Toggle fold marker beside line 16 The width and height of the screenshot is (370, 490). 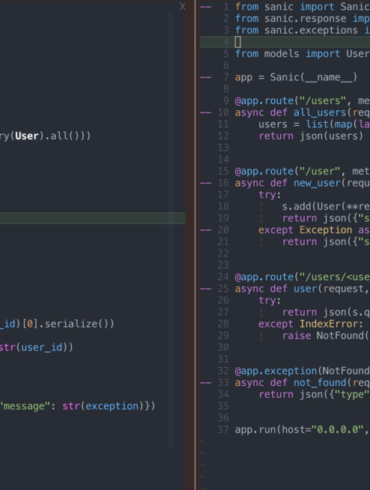coord(206,183)
